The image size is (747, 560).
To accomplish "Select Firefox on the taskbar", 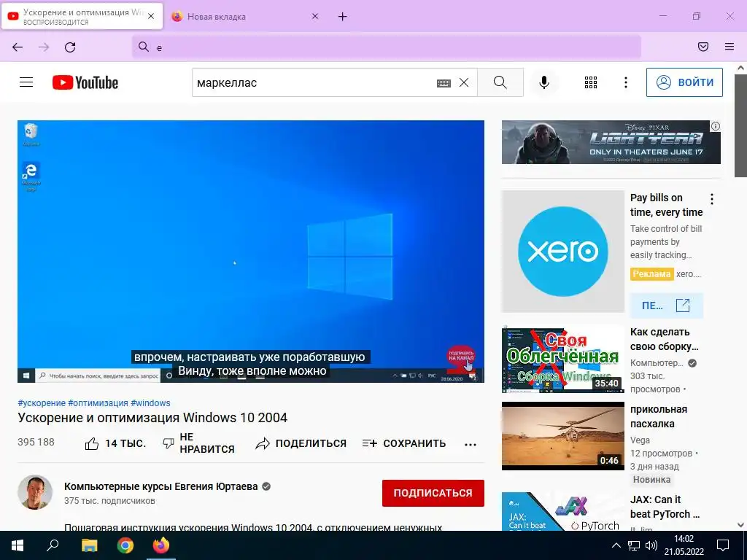I will tap(161, 545).
